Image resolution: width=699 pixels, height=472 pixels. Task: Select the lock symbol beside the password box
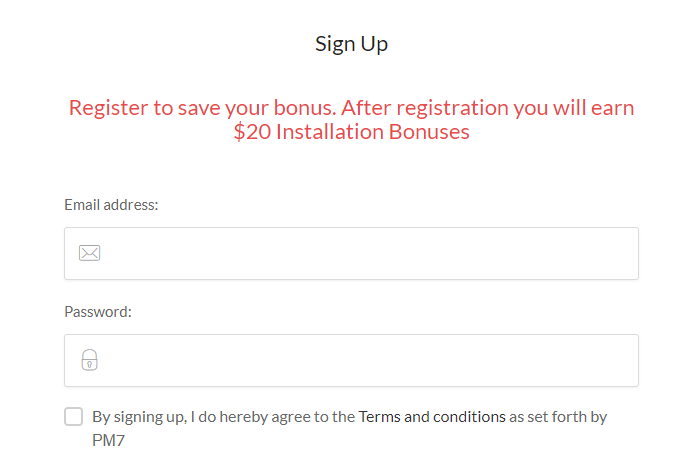pos(90,360)
